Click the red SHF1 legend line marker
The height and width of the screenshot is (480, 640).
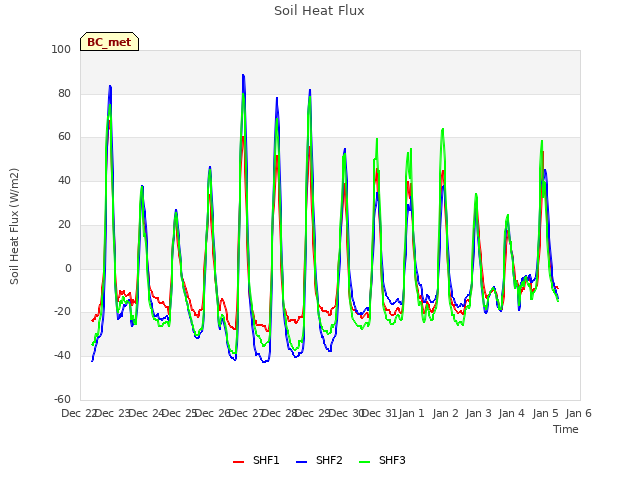[x=238, y=462]
